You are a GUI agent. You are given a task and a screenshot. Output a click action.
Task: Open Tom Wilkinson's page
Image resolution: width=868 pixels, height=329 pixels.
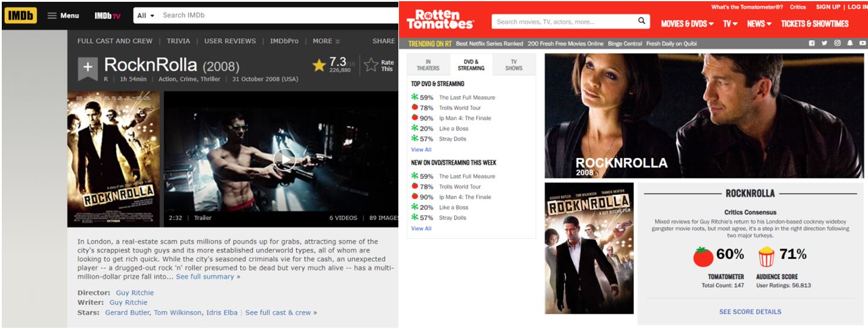tap(177, 312)
